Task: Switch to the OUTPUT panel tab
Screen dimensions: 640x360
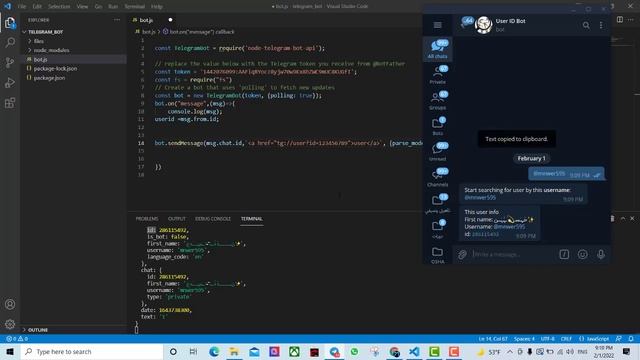Action: point(177,219)
